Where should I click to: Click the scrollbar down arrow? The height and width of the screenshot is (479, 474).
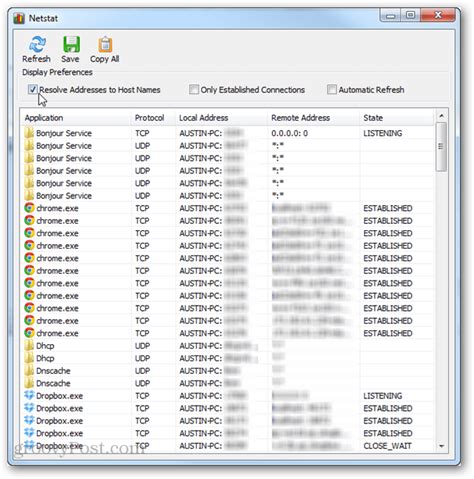coord(441,446)
